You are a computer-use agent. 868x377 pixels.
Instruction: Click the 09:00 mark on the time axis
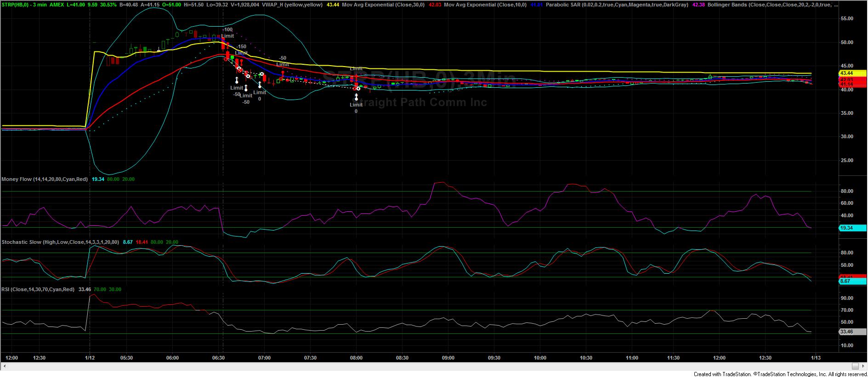[x=448, y=358]
